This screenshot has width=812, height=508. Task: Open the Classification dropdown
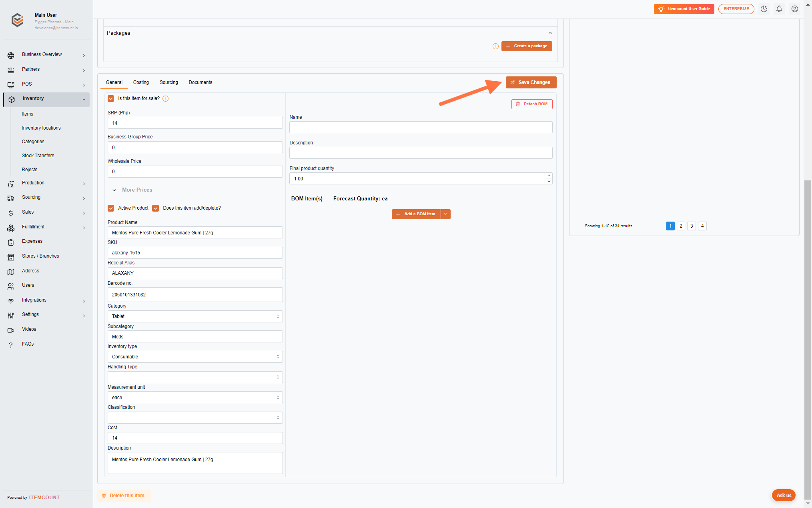(x=195, y=418)
